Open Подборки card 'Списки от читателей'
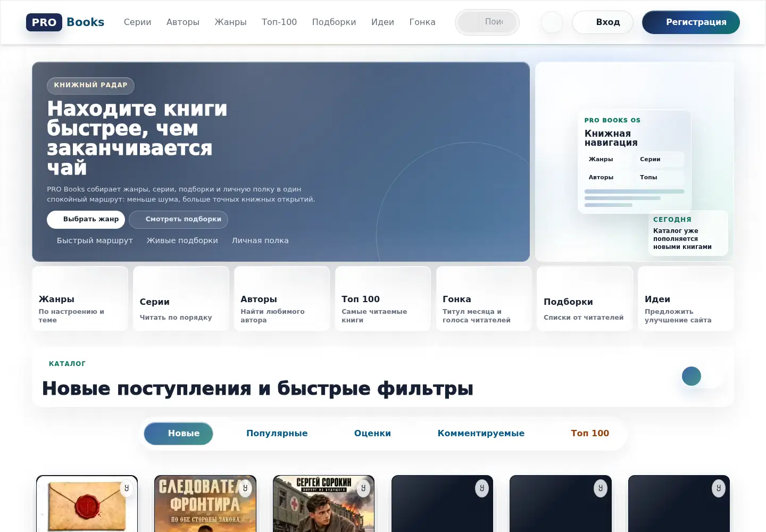This screenshot has height=532, width=766. pyautogui.click(x=585, y=298)
